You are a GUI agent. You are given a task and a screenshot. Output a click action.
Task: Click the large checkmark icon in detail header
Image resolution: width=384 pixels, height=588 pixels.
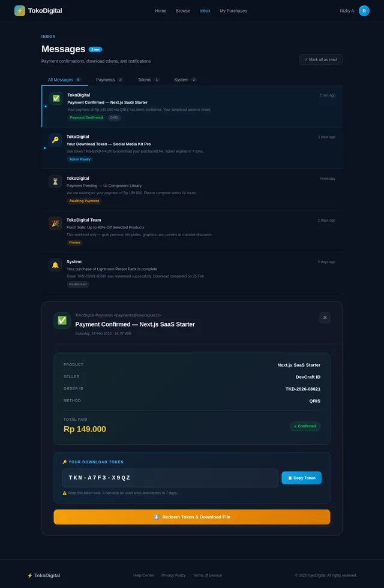(62, 321)
